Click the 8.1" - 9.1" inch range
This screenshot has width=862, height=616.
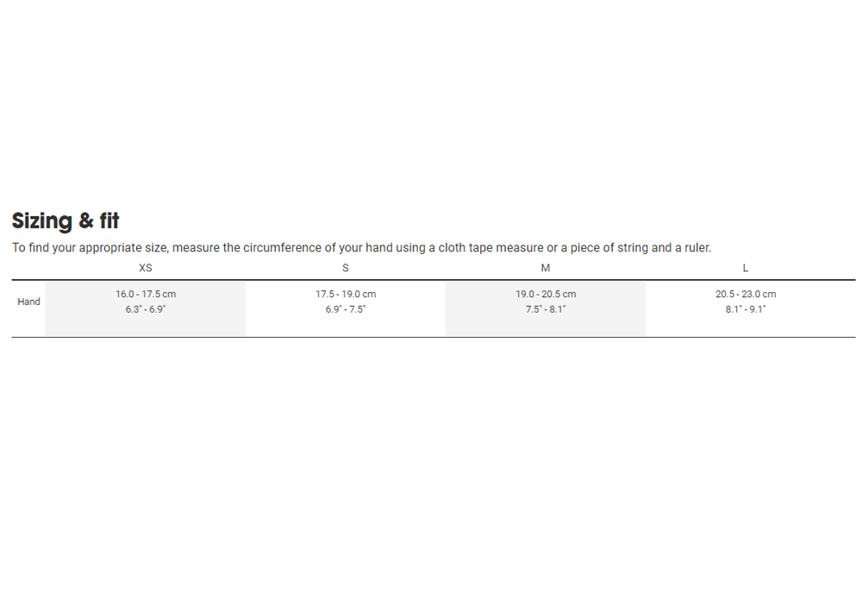pos(746,309)
